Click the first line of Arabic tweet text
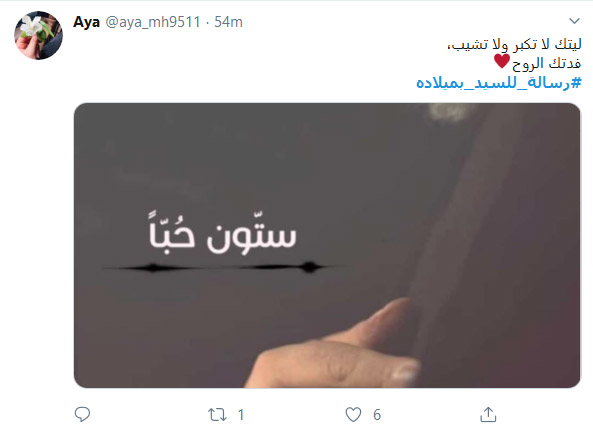 tap(514, 45)
